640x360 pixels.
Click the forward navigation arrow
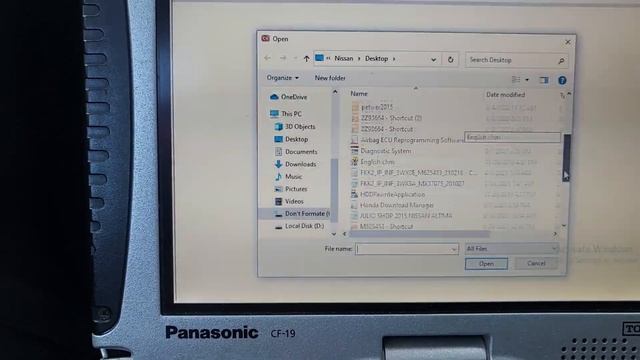pos(283,58)
